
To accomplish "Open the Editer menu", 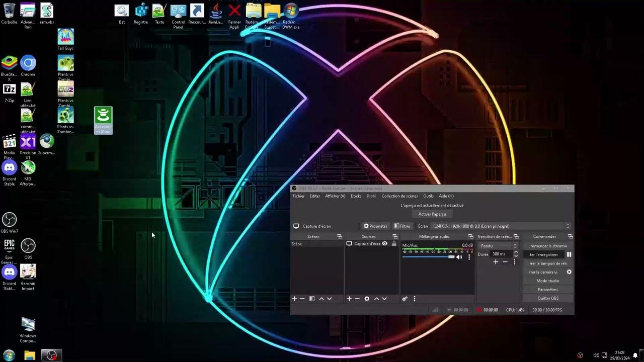I will click(315, 196).
